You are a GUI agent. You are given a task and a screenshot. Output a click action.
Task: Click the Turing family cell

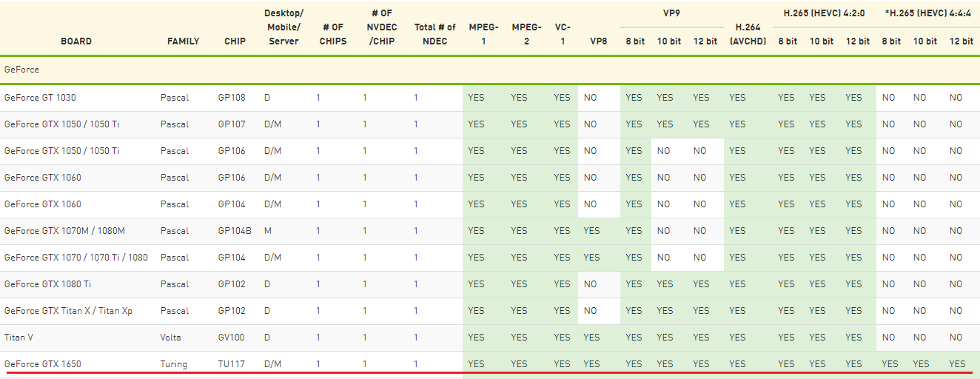[174, 364]
